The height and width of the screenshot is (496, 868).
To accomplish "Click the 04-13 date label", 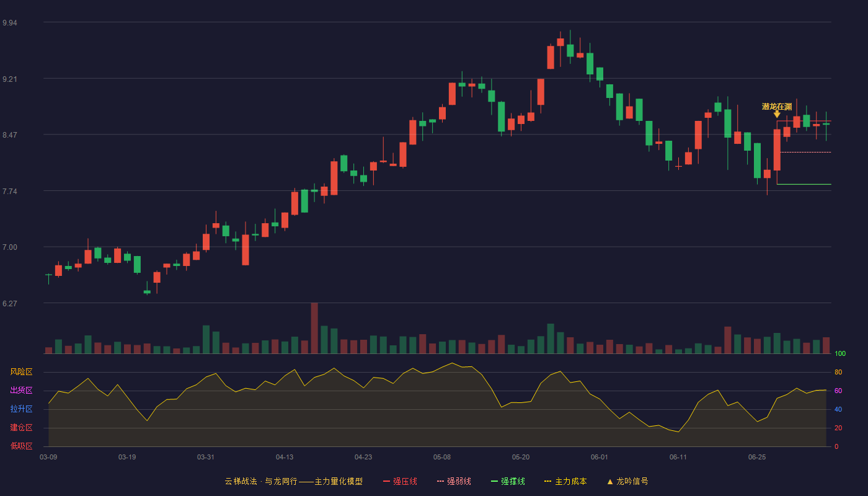I will click(285, 457).
